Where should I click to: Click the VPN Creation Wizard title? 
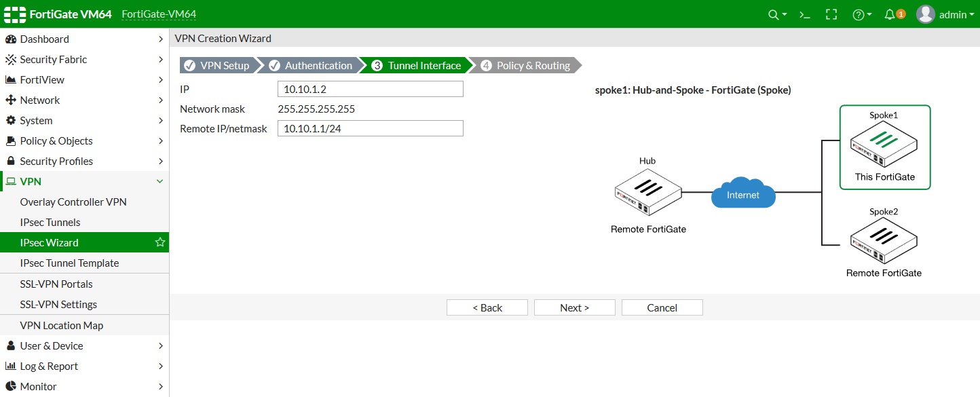[x=223, y=39]
